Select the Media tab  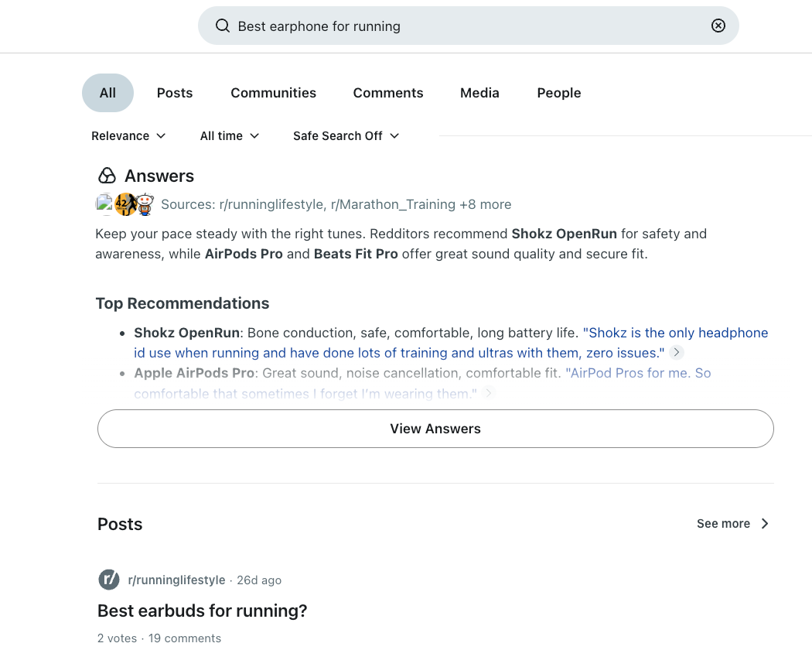(479, 93)
